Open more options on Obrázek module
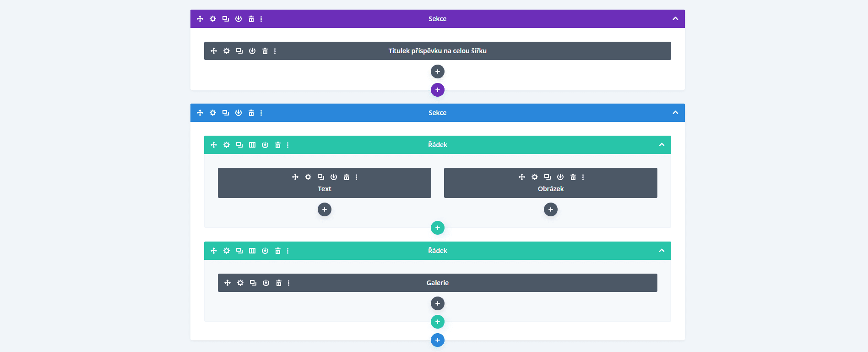This screenshot has width=868, height=352. [583, 177]
